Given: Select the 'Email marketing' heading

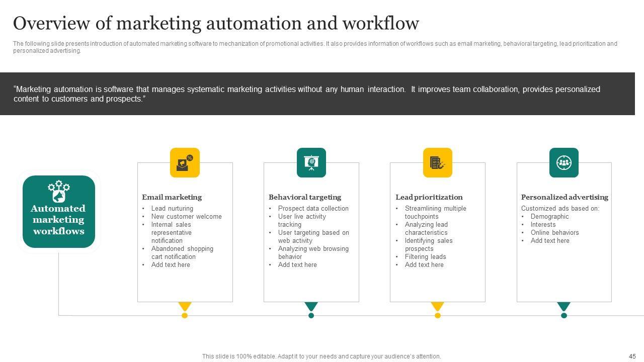Looking at the screenshot, I should (x=172, y=197).
